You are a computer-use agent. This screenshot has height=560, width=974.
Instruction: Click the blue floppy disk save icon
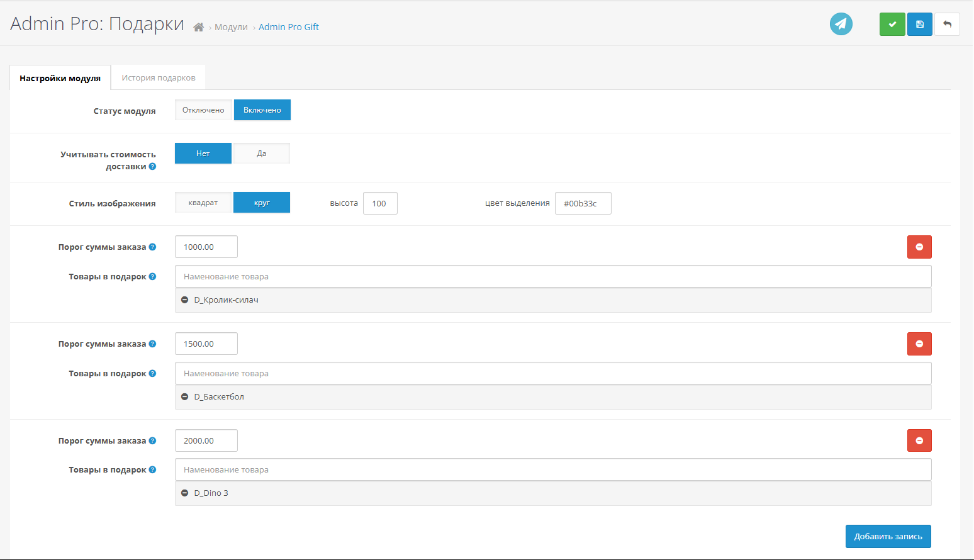919,25
